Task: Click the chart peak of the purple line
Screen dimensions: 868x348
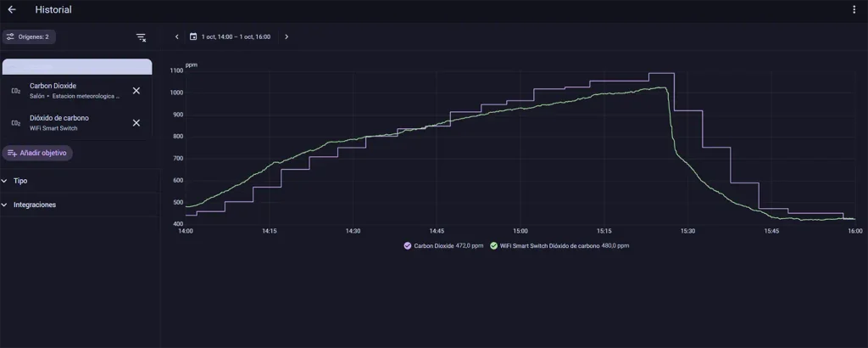Action: [661, 73]
